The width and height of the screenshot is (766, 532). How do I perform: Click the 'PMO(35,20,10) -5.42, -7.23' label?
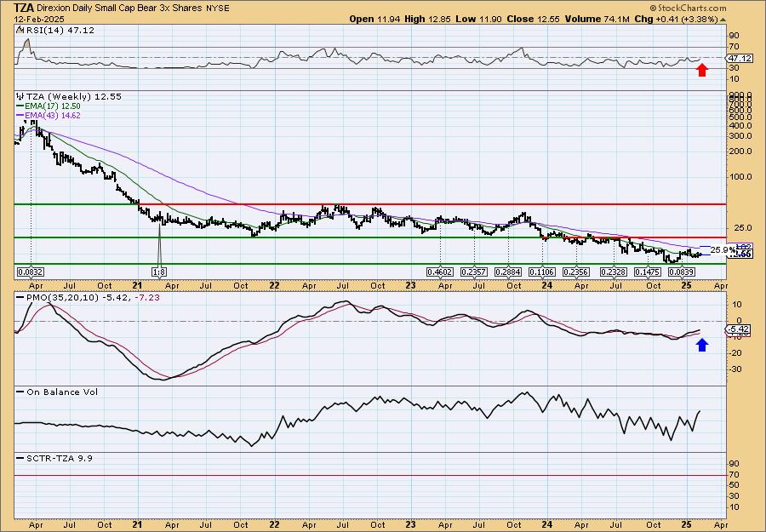click(x=92, y=297)
